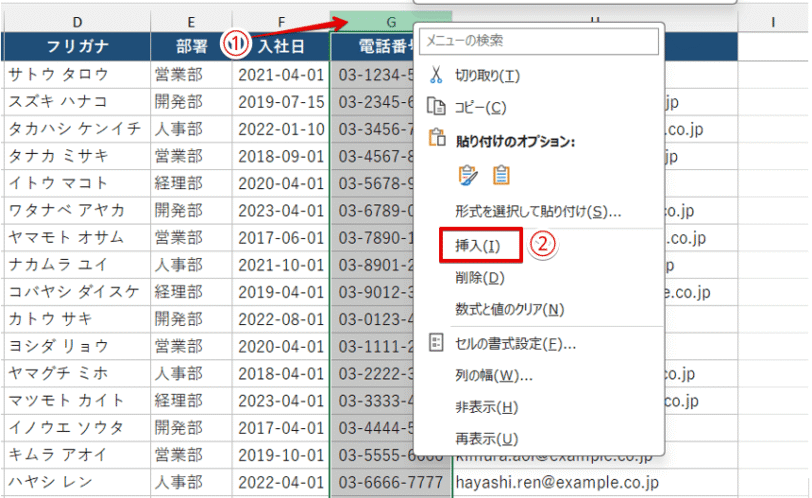Click date cell 2022-08-01
The image size is (812, 498).
(281, 319)
